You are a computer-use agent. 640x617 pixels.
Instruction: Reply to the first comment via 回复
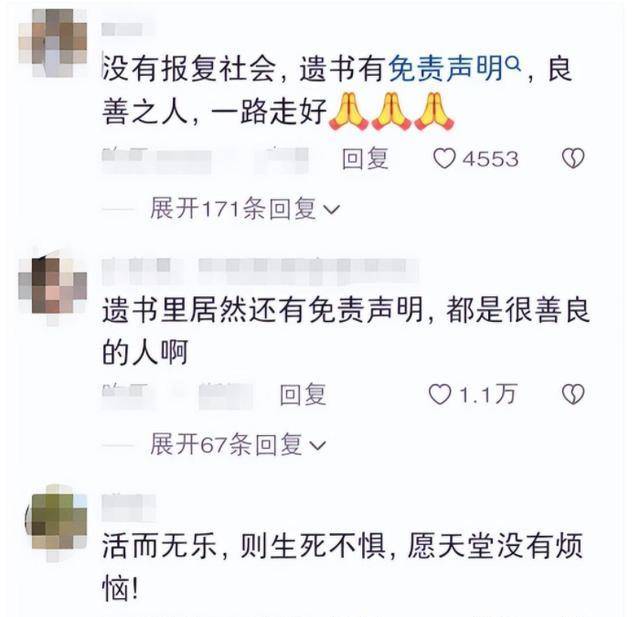pyautogui.click(x=365, y=159)
